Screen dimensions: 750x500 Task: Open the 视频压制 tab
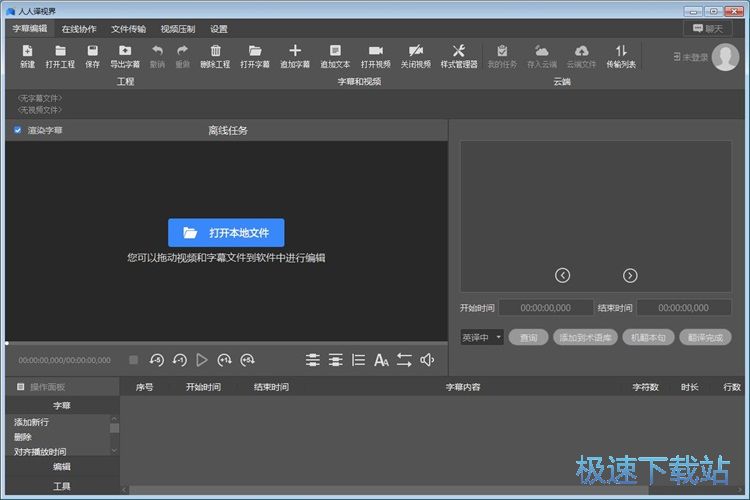click(x=178, y=29)
